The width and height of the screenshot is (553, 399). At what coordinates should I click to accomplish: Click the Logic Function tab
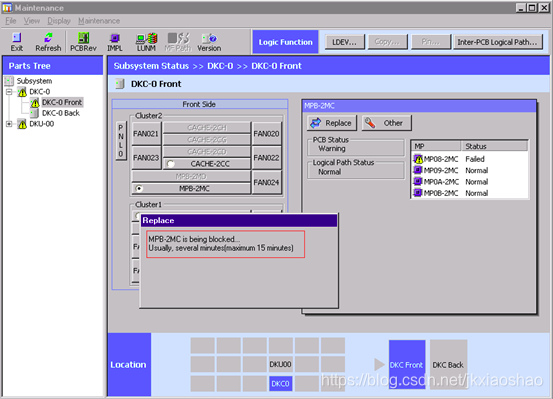(285, 42)
